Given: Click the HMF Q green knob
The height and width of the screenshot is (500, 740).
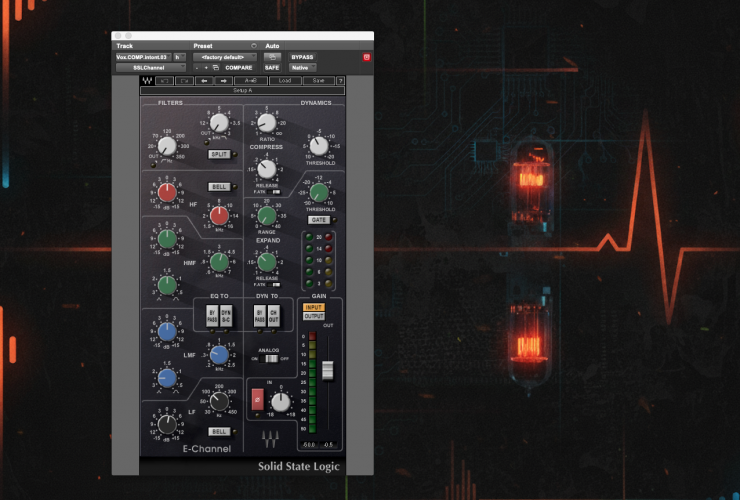Looking at the screenshot, I should [x=167, y=285].
